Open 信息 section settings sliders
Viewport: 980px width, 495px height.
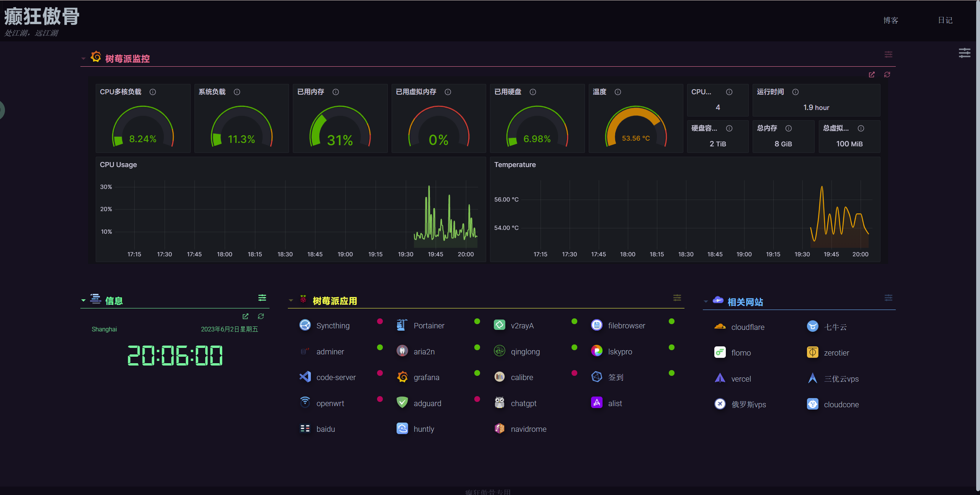tap(262, 298)
